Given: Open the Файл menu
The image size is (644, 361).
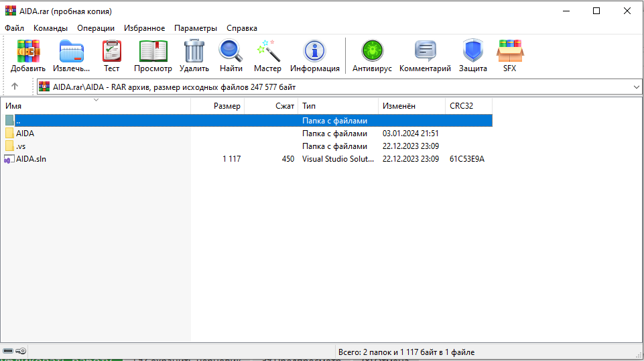Looking at the screenshot, I should point(14,28).
